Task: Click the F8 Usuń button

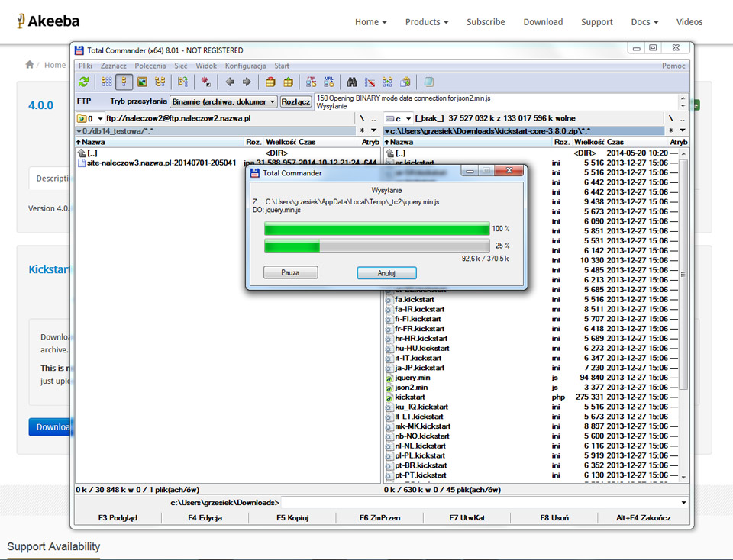Action: (554, 517)
